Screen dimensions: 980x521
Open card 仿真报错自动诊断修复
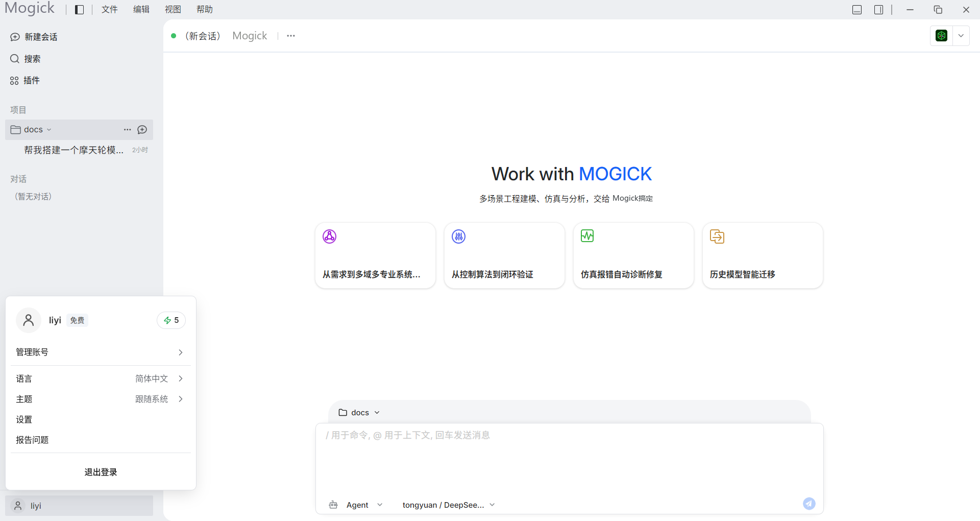click(633, 255)
